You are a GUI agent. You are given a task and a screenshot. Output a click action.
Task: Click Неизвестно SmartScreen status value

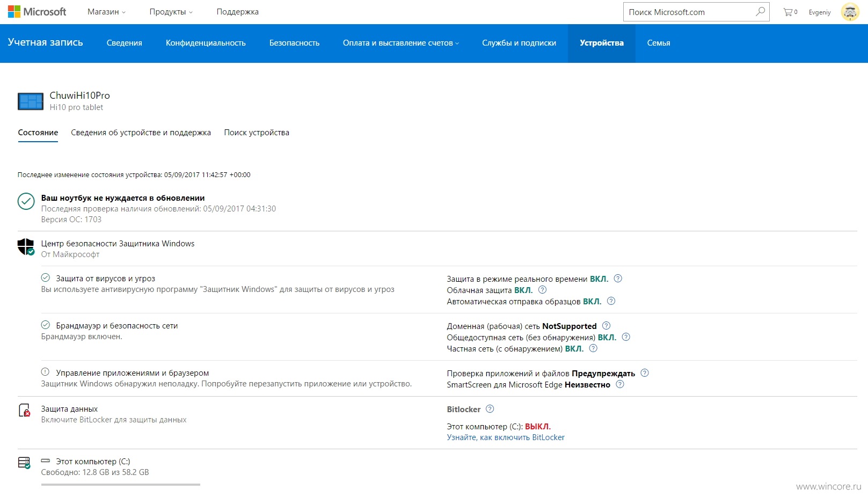pyautogui.click(x=587, y=385)
